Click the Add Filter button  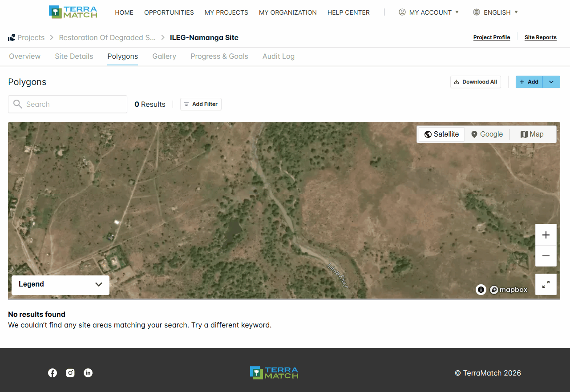tap(201, 104)
